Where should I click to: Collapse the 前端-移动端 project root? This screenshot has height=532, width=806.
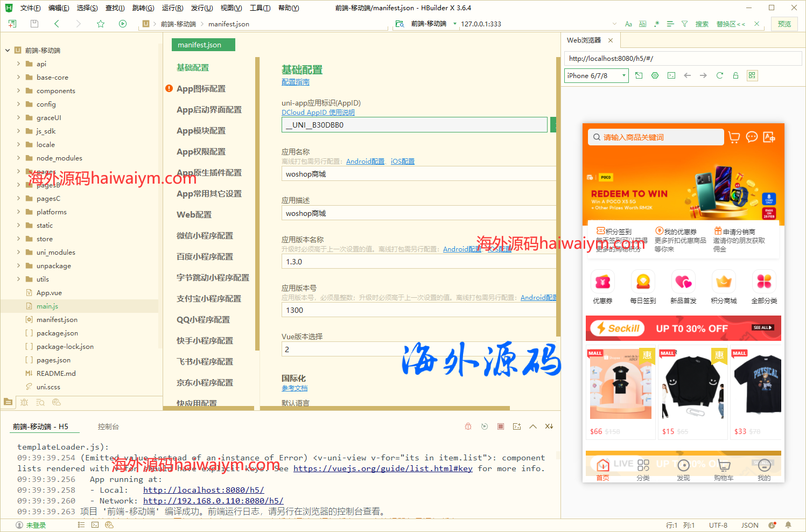click(x=8, y=50)
